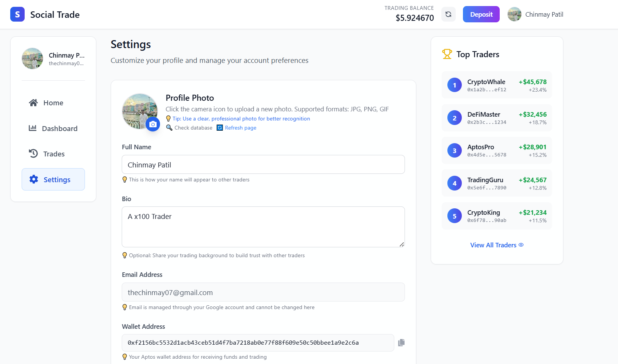Open the View All Traders link
This screenshot has height=364, width=618.
pos(497,245)
